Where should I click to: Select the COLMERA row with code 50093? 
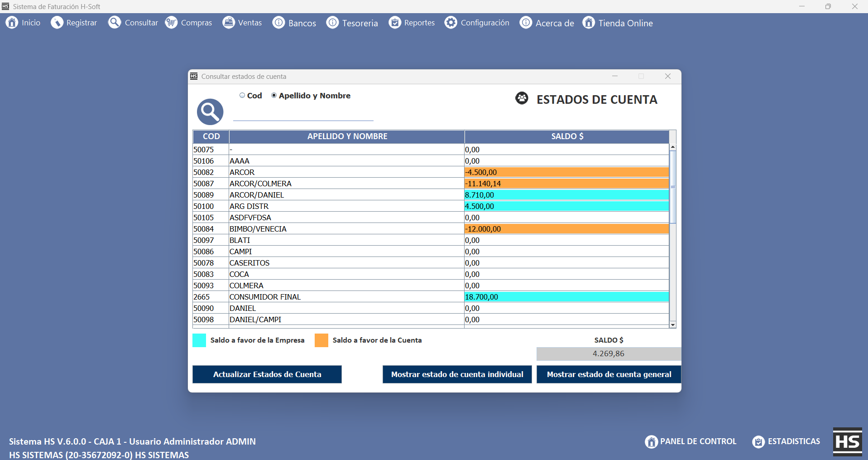coord(431,286)
